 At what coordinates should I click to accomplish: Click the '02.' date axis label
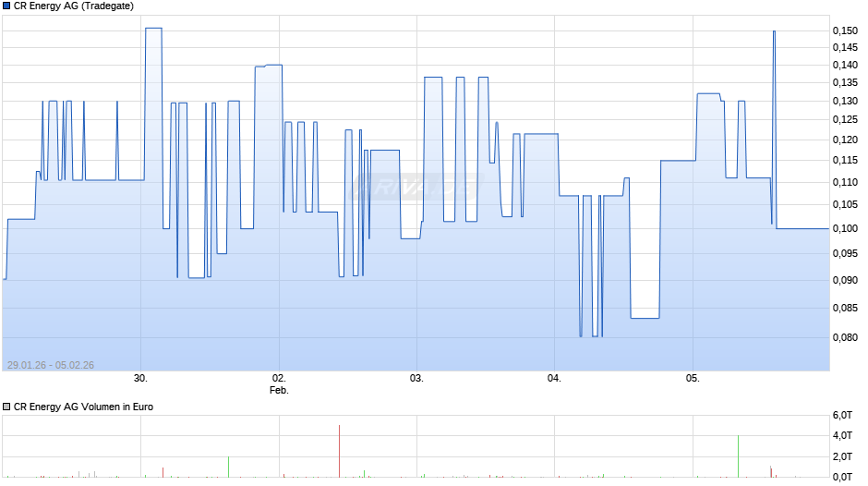tap(279, 379)
